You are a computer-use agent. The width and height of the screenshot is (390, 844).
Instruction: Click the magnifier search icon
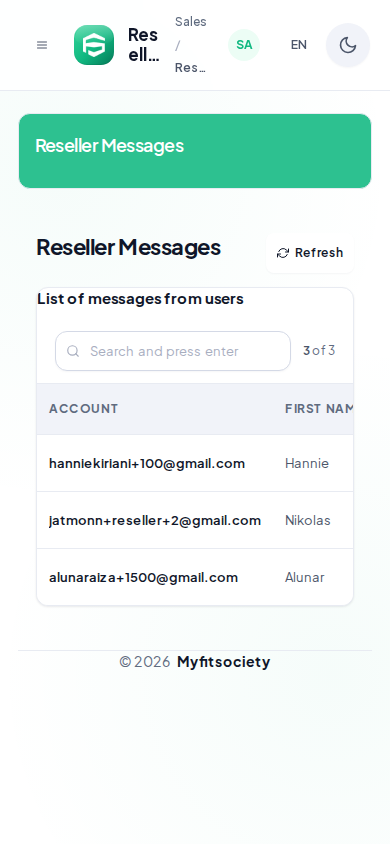click(x=73, y=351)
